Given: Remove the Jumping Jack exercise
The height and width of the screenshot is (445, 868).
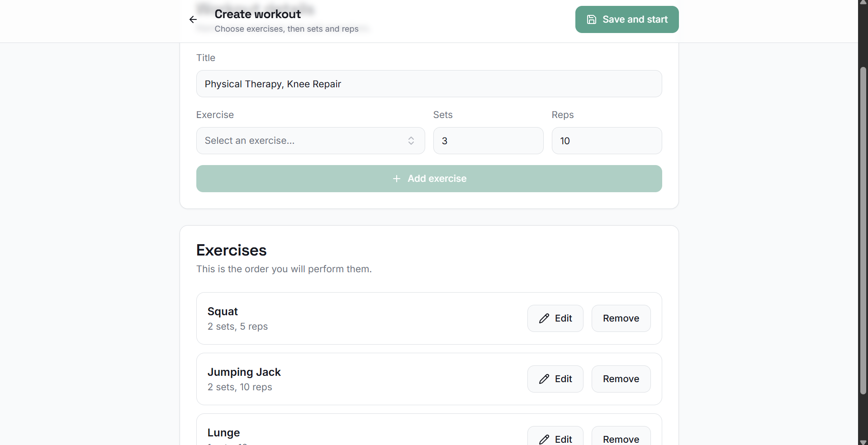Looking at the screenshot, I should tap(621, 379).
